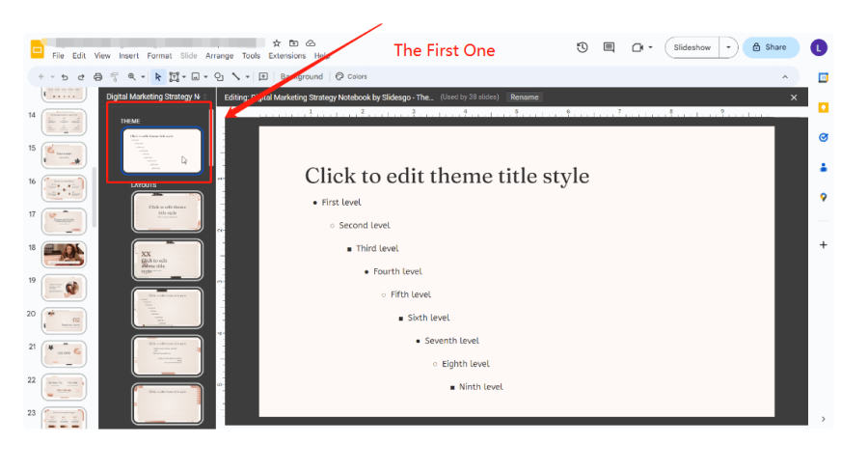Open the Slideshow options dropdown arrow
The image size is (868, 473).
coord(728,47)
